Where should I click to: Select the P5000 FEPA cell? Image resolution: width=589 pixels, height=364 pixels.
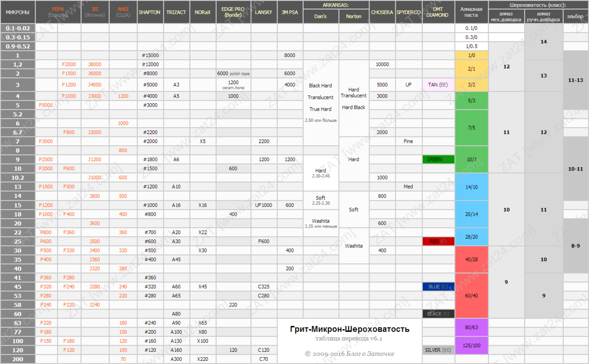pos(46,105)
